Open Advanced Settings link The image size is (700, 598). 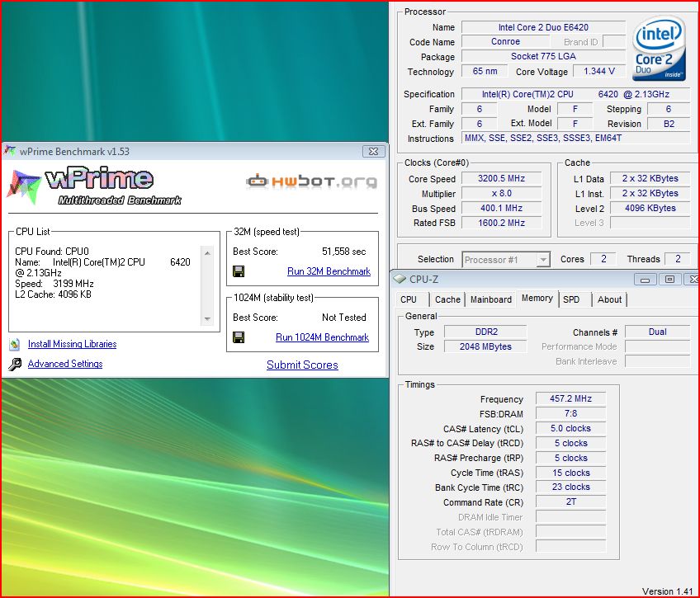[65, 364]
